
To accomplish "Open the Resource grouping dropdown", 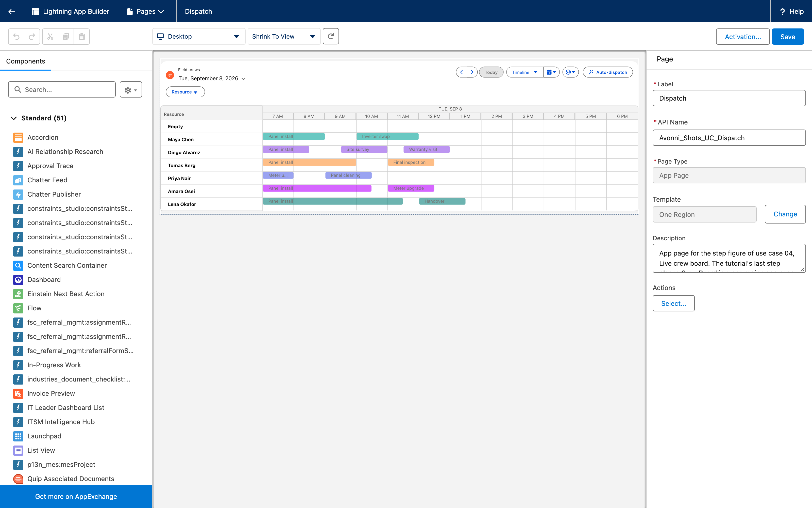I will point(185,92).
